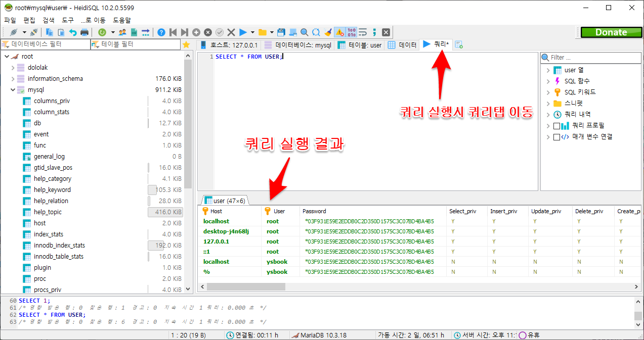This screenshot has width=644, height=340.
Task: Click the green Donate button
Action: (x=611, y=32)
